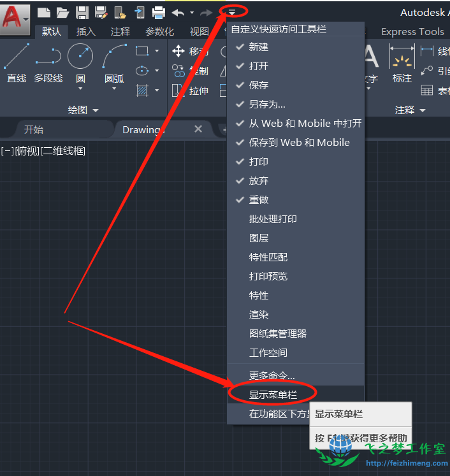Uncheck 新建 in the quick access menu
Image resolution: width=450 pixels, height=476 pixels.
point(258,47)
